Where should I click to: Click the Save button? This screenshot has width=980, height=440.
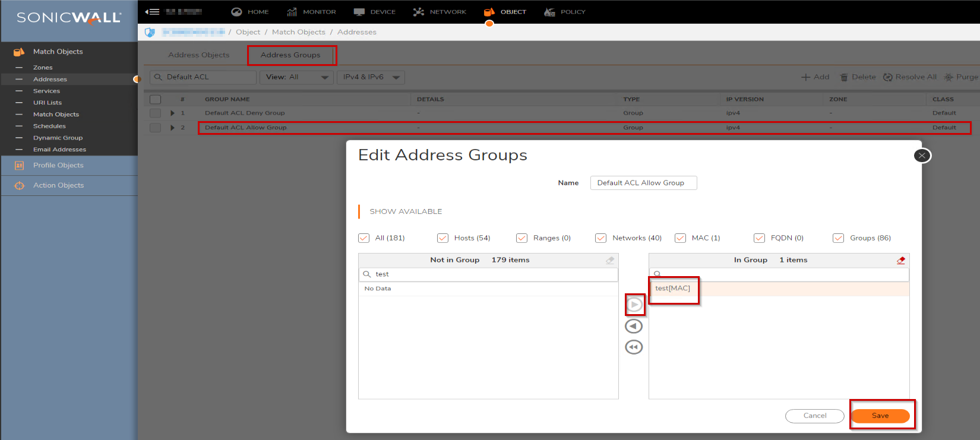click(880, 416)
